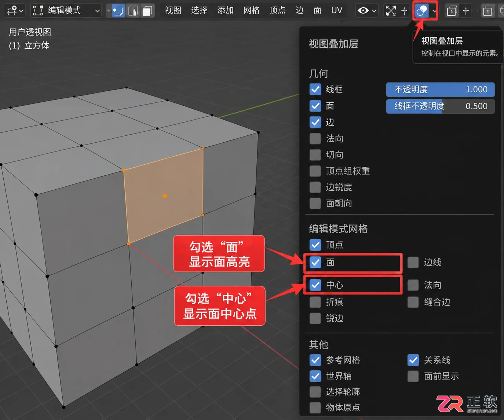Enable the 折痕 checkbox

click(x=315, y=302)
